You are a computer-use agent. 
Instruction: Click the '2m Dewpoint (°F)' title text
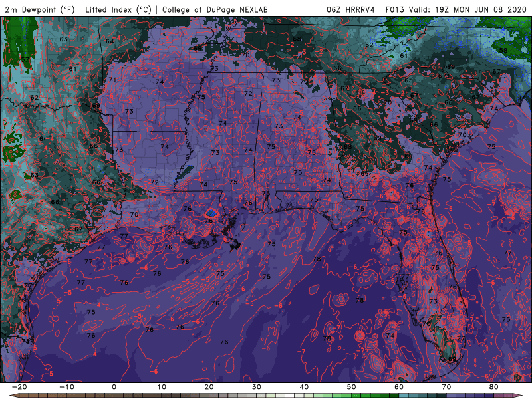(40, 9)
